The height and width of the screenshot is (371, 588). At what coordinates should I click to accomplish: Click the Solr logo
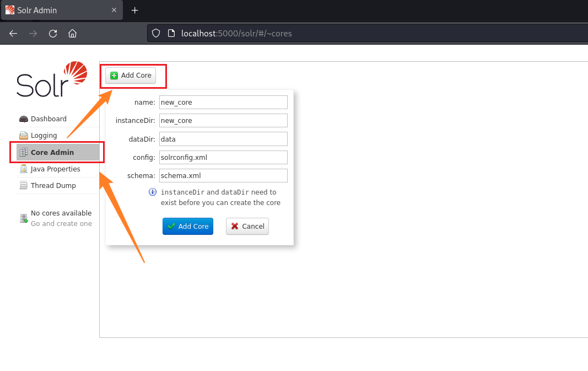52,79
